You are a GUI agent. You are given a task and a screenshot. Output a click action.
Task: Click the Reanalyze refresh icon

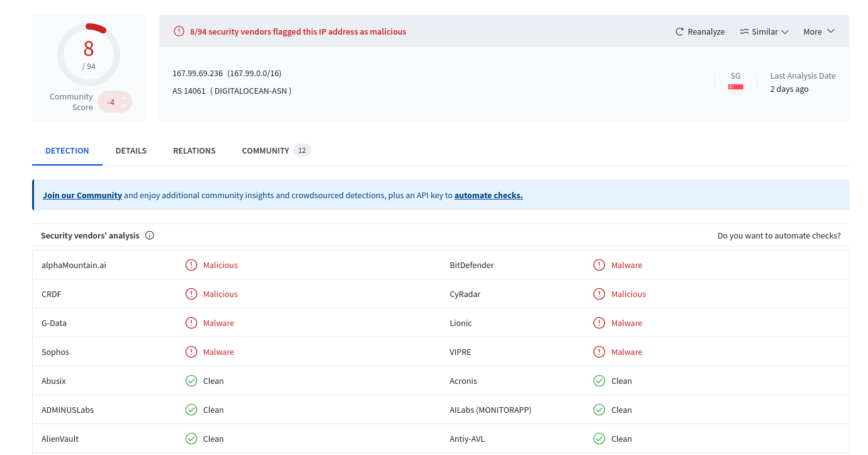[x=679, y=31]
